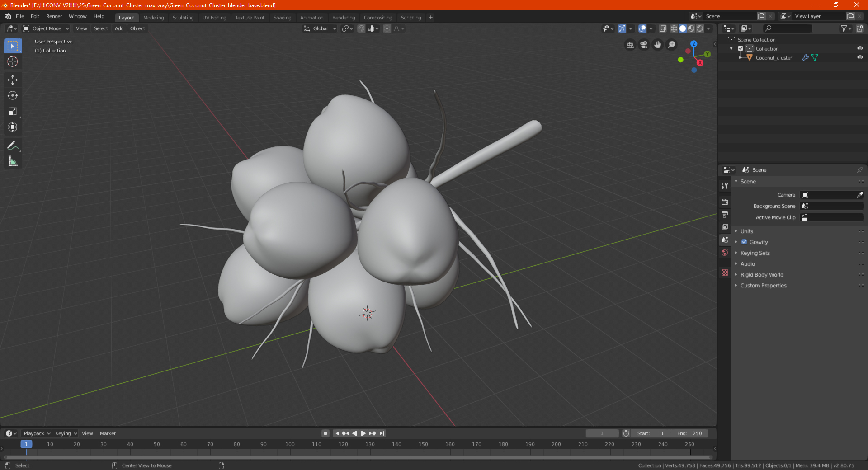Activate the 3D Cursor tool
The height and width of the screenshot is (470, 868).
[x=13, y=61]
